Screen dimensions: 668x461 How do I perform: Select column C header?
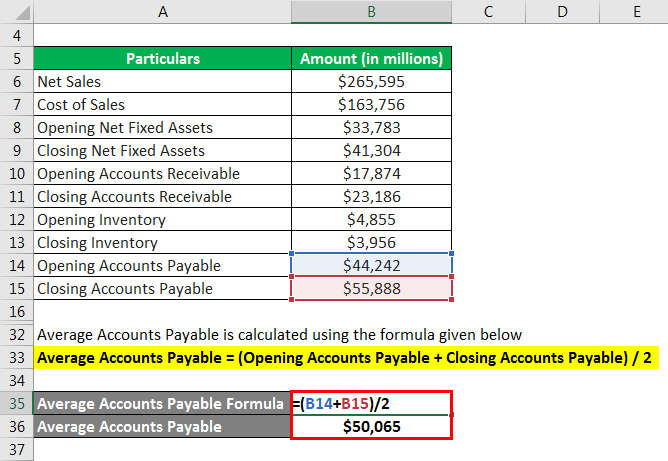tap(489, 12)
